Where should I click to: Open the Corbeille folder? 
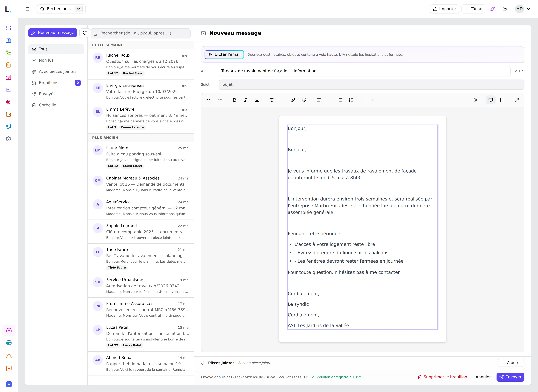(x=56, y=105)
